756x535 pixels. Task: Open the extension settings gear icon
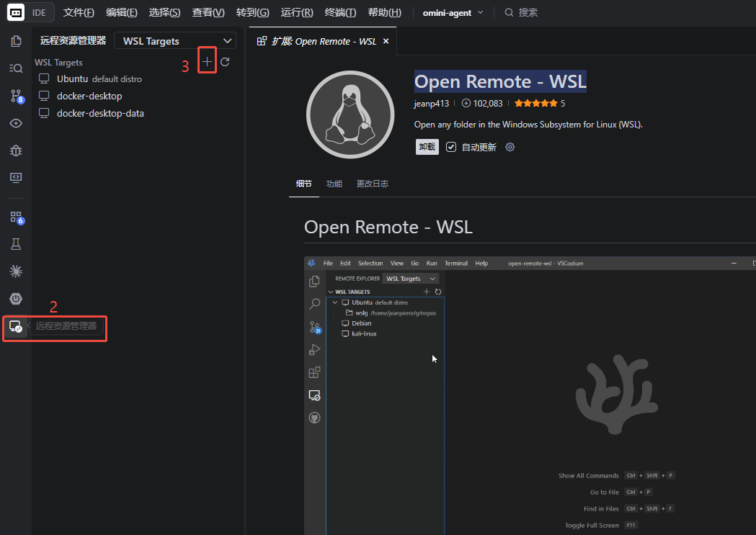click(510, 147)
